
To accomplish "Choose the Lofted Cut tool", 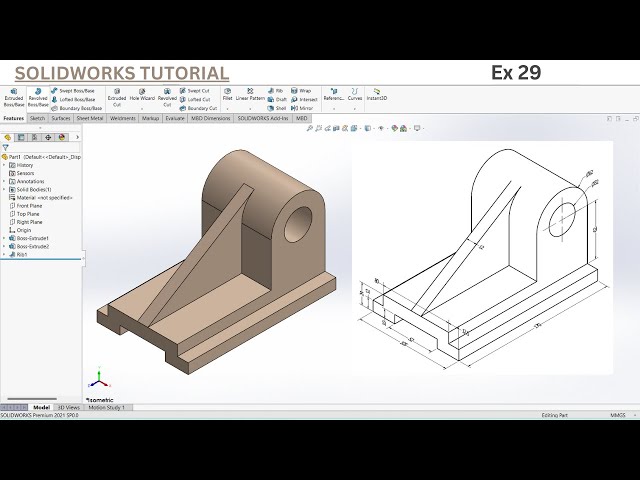I will (195, 100).
